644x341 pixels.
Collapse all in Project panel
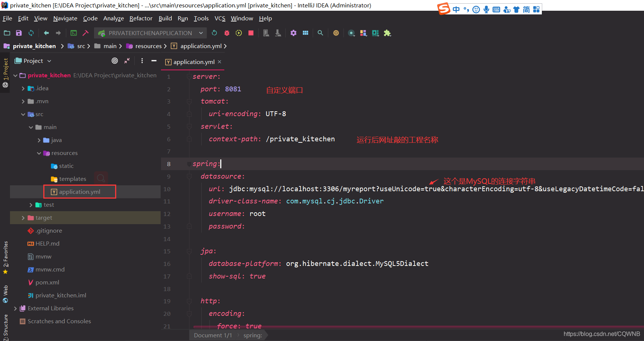pyautogui.click(x=127, y=61)
